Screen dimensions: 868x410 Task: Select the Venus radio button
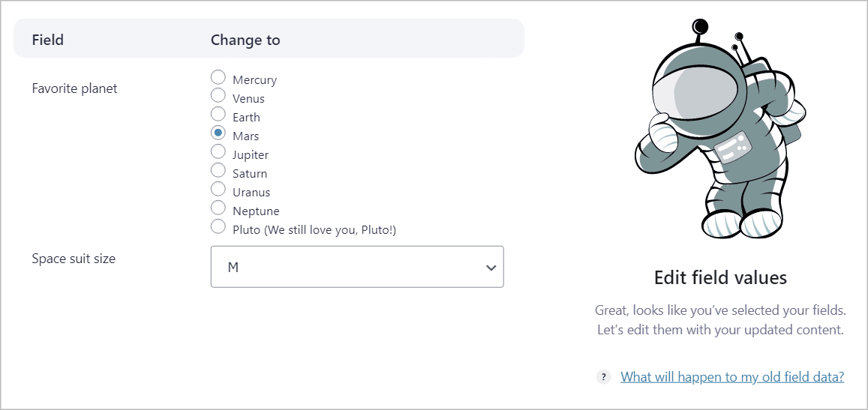coord(218,96)
